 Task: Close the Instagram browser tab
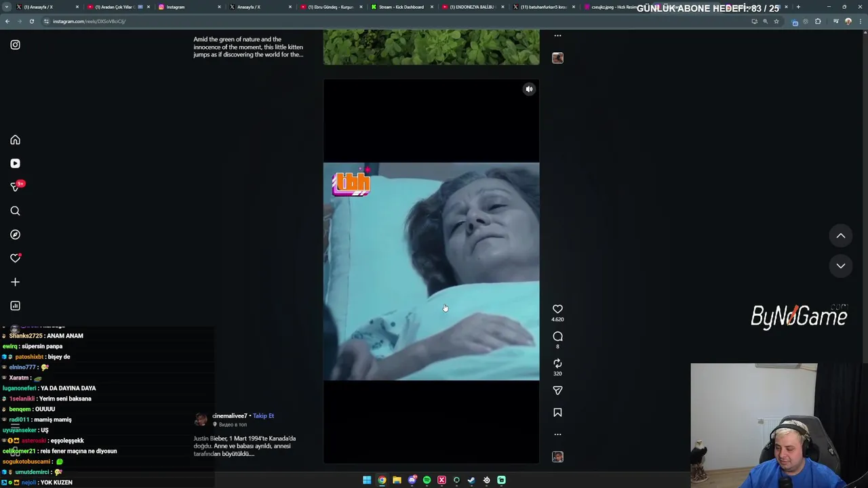click(219, 7)
